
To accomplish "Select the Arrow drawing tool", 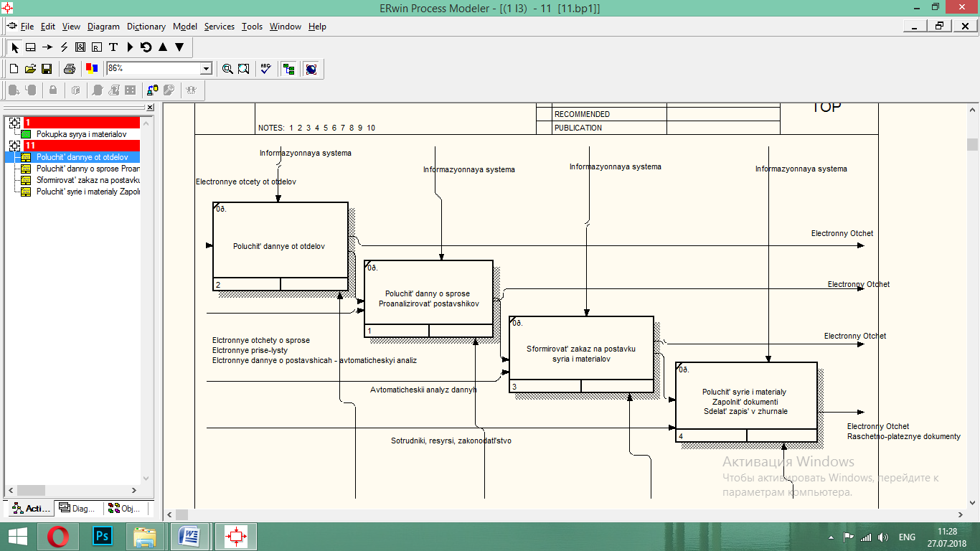I will point(47,47).
